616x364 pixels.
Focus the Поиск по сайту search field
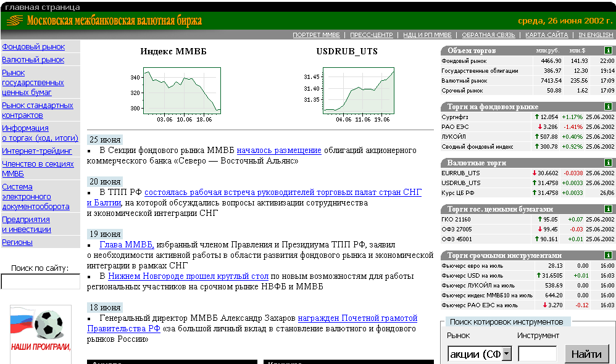click(x=41, y=281)
